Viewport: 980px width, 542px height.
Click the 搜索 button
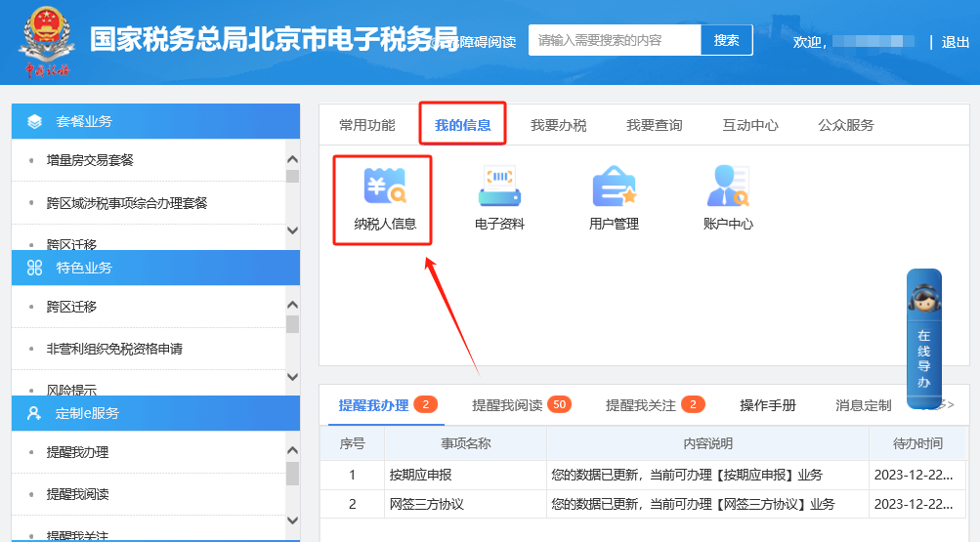point(726,41)
